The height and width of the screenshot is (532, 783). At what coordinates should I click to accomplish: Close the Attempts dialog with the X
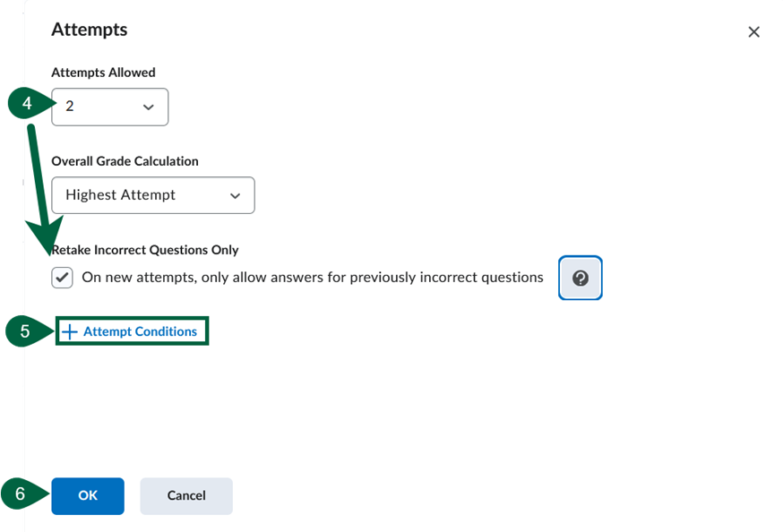pos(753,31)
